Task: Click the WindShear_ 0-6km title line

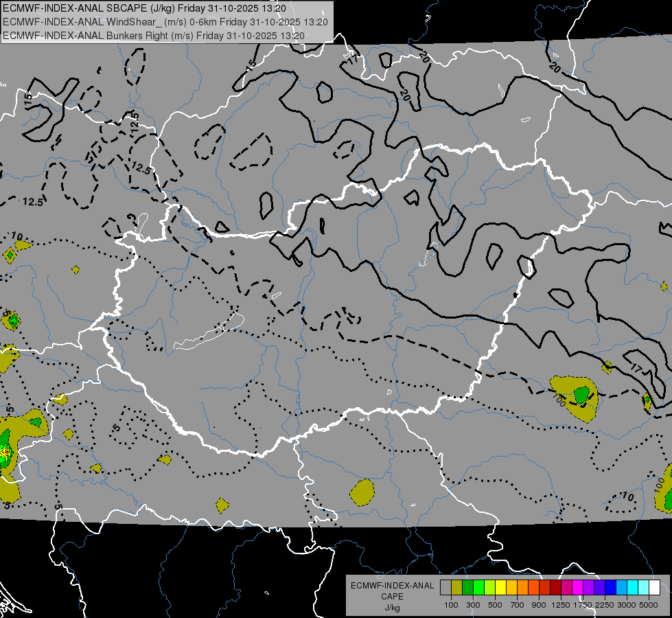Action: (x=165, y=22)
